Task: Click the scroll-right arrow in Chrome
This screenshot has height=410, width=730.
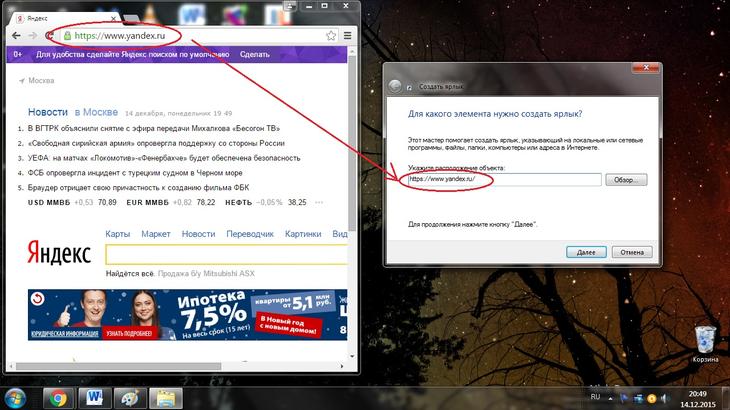Action: pos(342,366)
